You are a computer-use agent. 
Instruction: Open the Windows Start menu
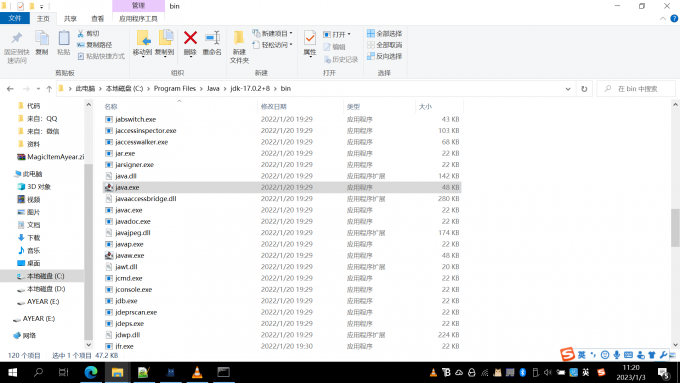12,372
